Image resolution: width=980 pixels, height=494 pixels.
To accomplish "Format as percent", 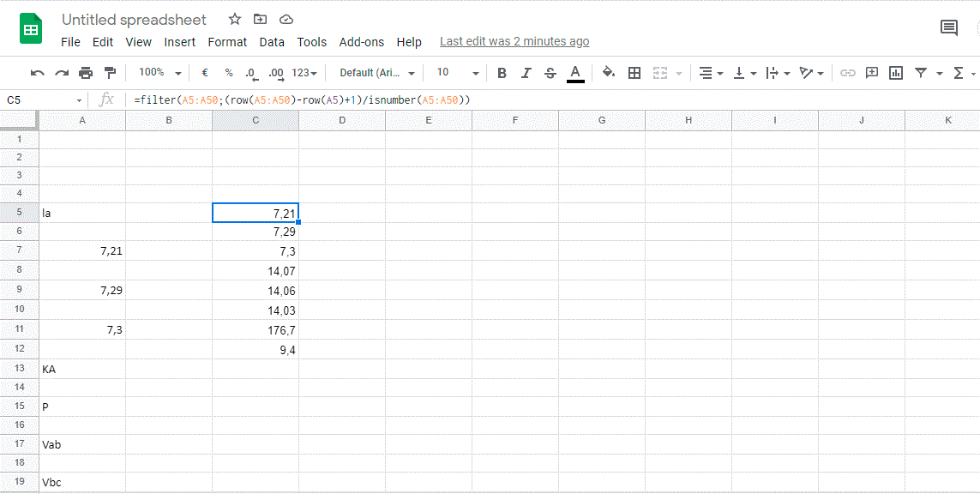I will (x=229, y=73).
